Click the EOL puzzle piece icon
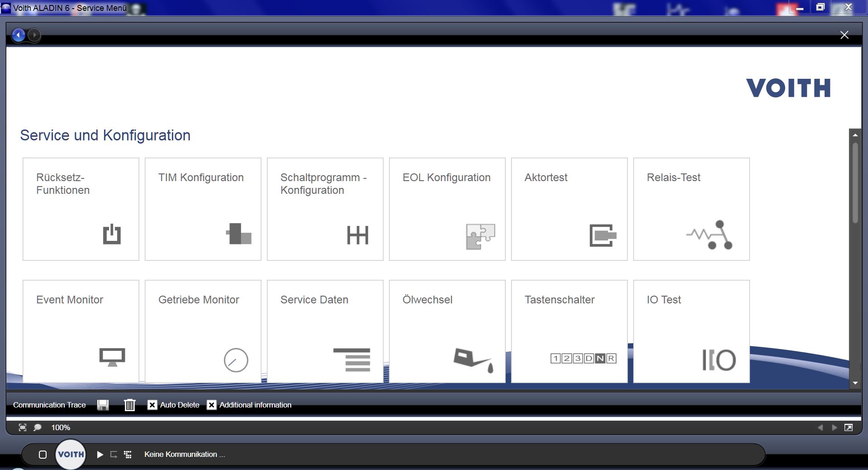 pos(480,236)
